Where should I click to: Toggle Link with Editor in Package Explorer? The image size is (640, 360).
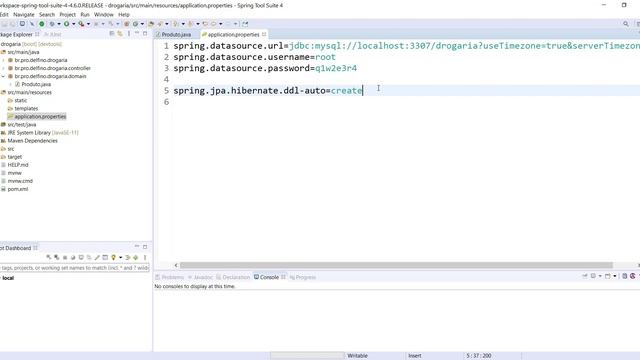pos(120,34)
